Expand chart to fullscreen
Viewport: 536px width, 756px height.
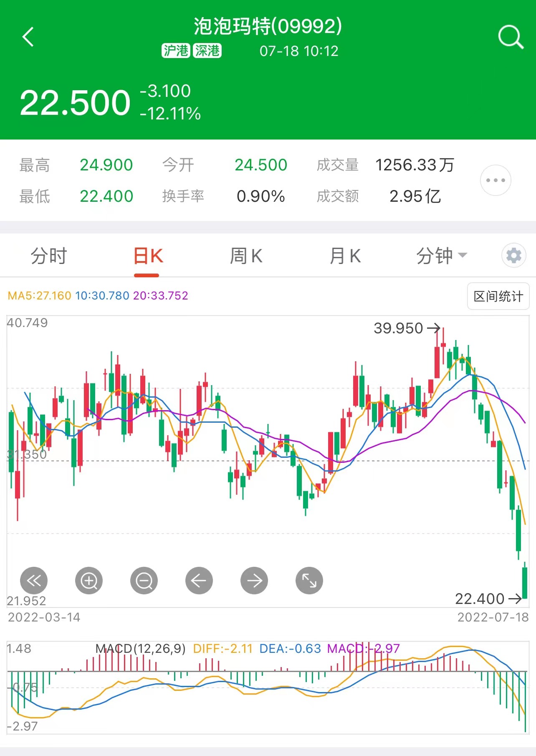pyautogui.click(x=309, y=580)
